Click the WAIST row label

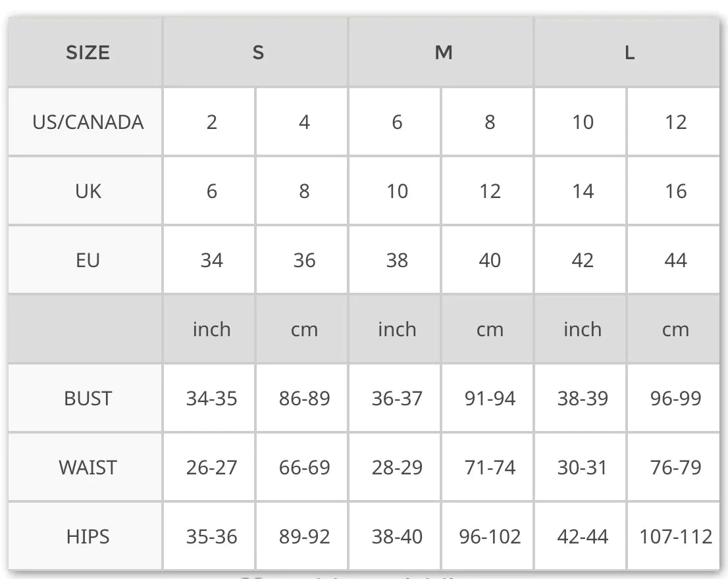(88, 468)
